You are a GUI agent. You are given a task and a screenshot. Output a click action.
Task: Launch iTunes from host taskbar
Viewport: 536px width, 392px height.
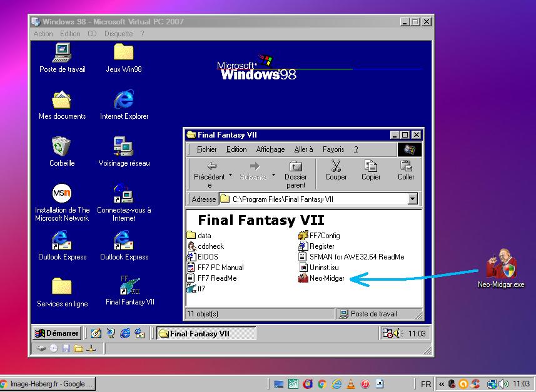[x=365, y=384]
